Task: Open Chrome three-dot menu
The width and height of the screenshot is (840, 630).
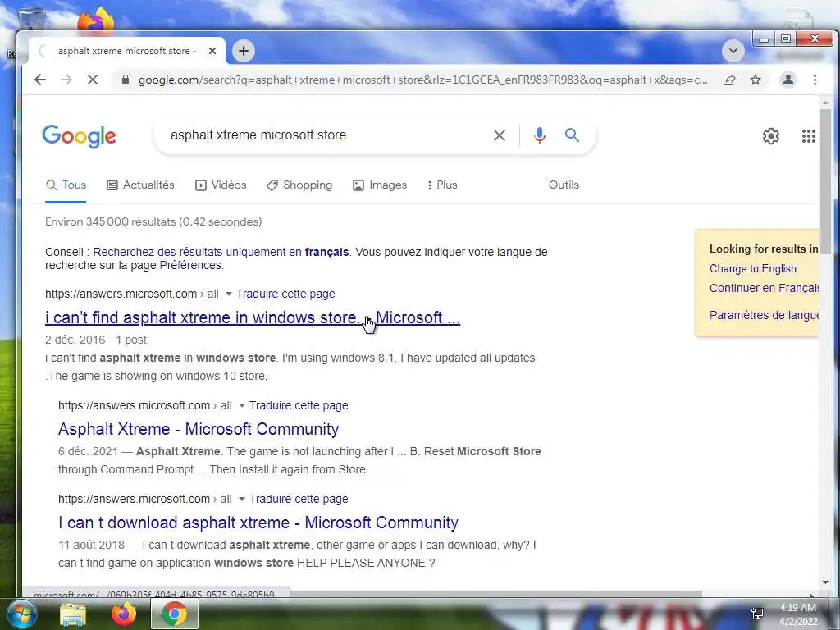Action: (x=815, y=80)
